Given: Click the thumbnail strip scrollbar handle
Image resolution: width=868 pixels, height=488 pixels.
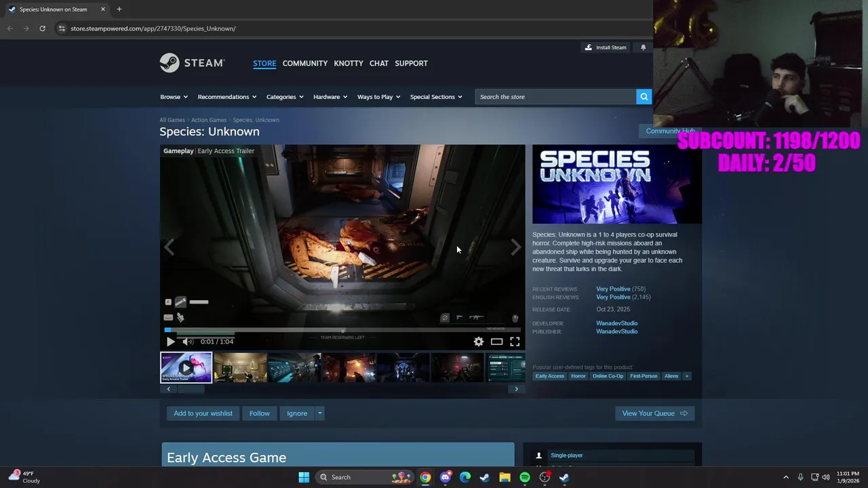Looking at the screenshot, I should click(x=191, y=389).
